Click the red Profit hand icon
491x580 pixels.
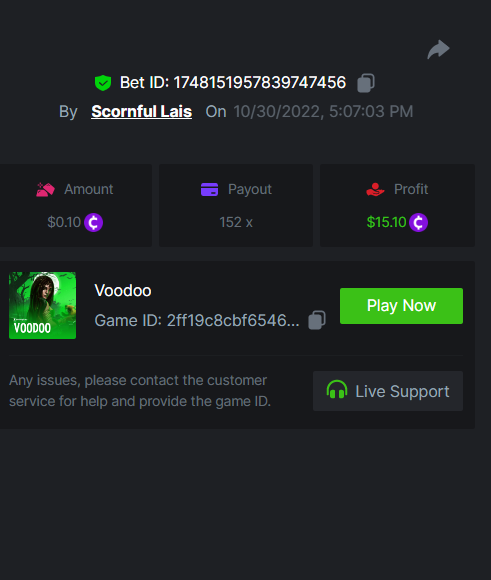click(375, 189)
